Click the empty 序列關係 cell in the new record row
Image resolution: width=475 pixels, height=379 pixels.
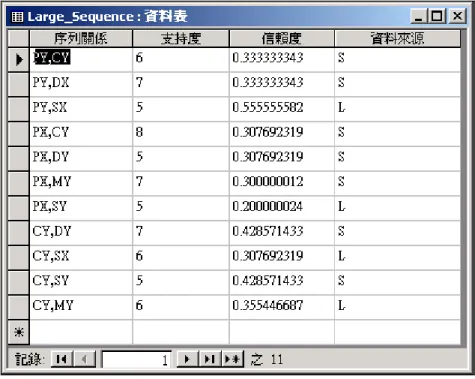(x=81, y=332)
